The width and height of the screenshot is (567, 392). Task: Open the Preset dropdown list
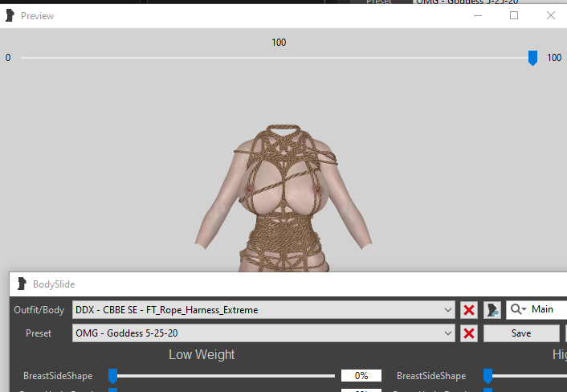click(x=447, y=333)
